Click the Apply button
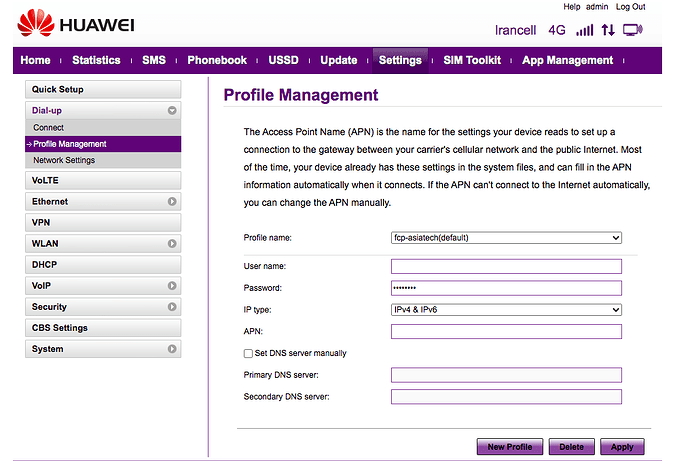 click(x=622, y=447)
